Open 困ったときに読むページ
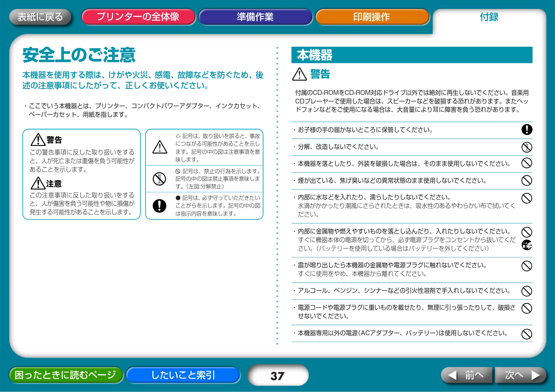This screenshot has width=555, height=392. [x=65, y=375]
